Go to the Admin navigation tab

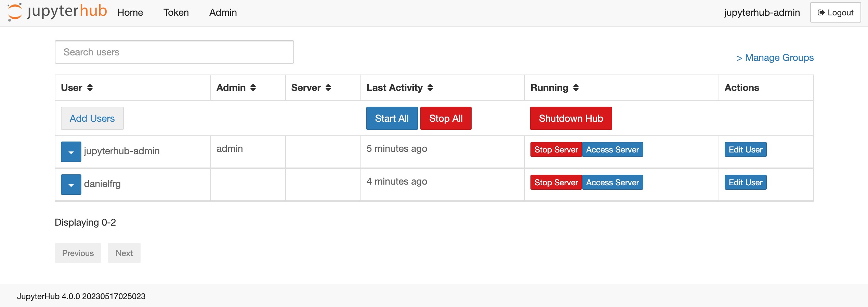point(223,13)
